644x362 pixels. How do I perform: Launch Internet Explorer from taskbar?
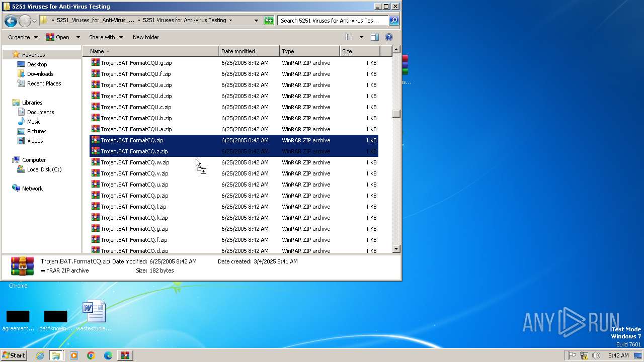coord(40,355)
